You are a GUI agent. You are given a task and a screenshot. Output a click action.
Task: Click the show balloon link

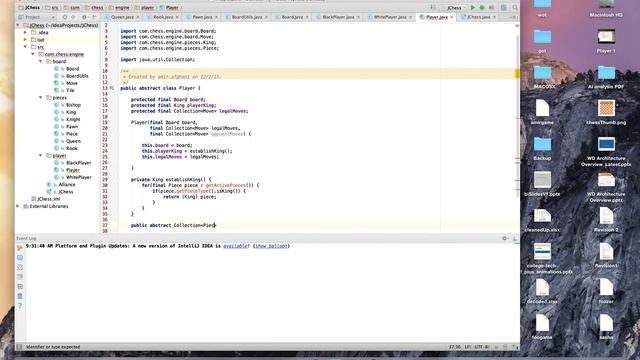[271, 246]
